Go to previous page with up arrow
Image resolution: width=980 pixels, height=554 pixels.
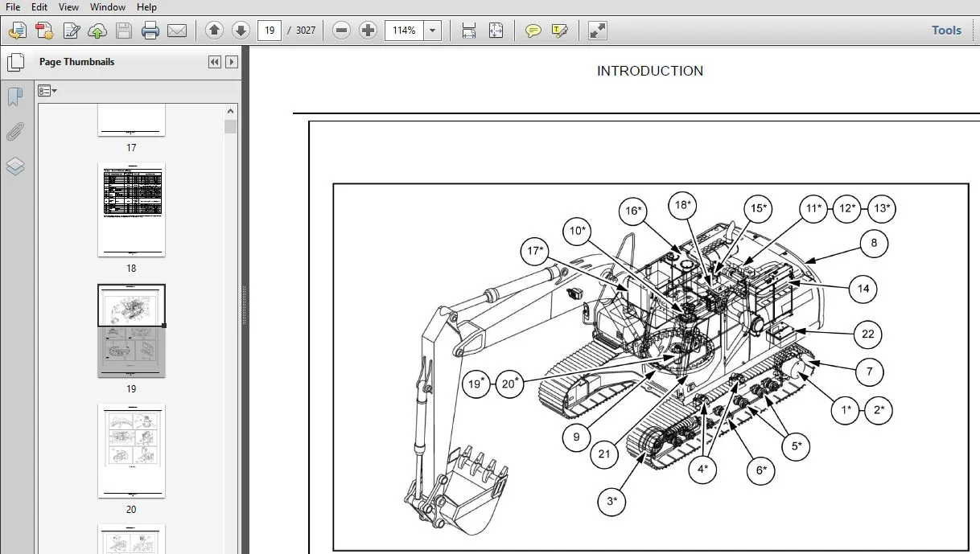(x=214, y=31)
